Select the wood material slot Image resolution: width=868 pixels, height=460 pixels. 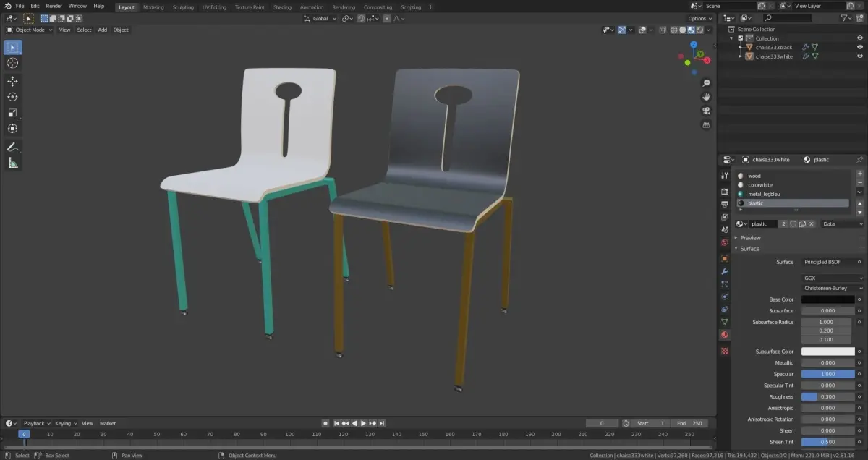792,176
